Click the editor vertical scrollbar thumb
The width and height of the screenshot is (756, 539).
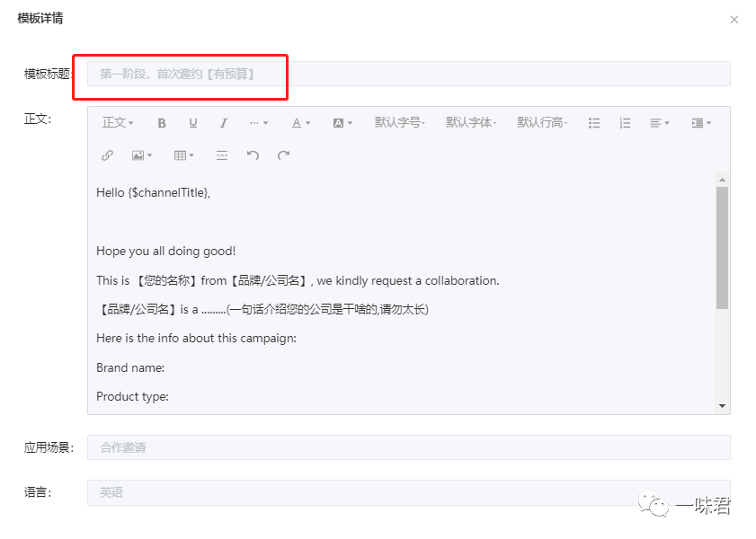coord(722,248)
